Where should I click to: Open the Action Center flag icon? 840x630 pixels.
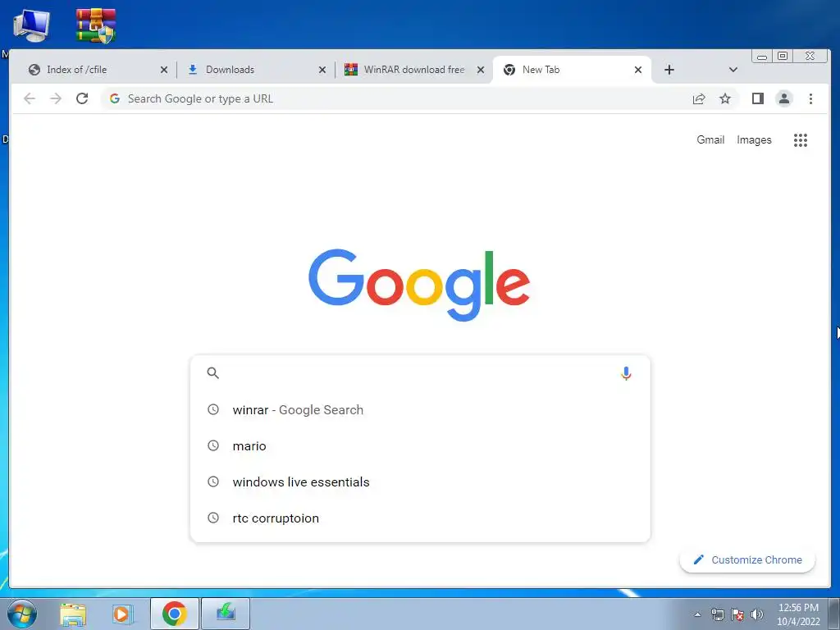[737, 614]
